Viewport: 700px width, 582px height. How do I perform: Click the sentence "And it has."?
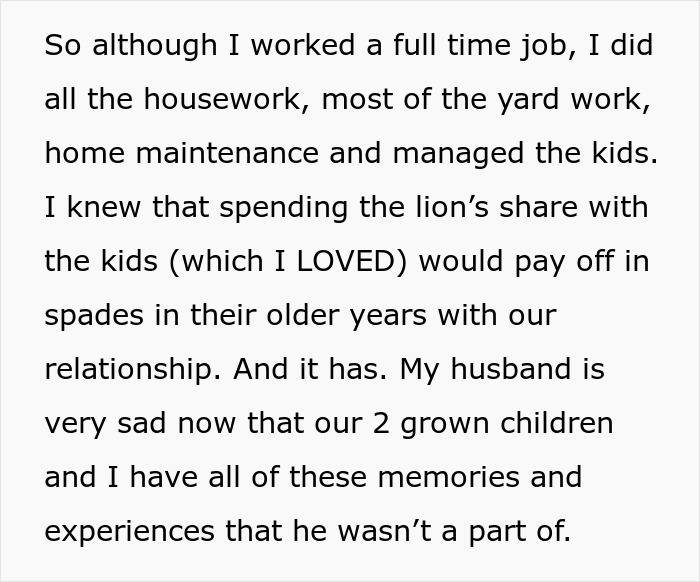tap(310, 368)
